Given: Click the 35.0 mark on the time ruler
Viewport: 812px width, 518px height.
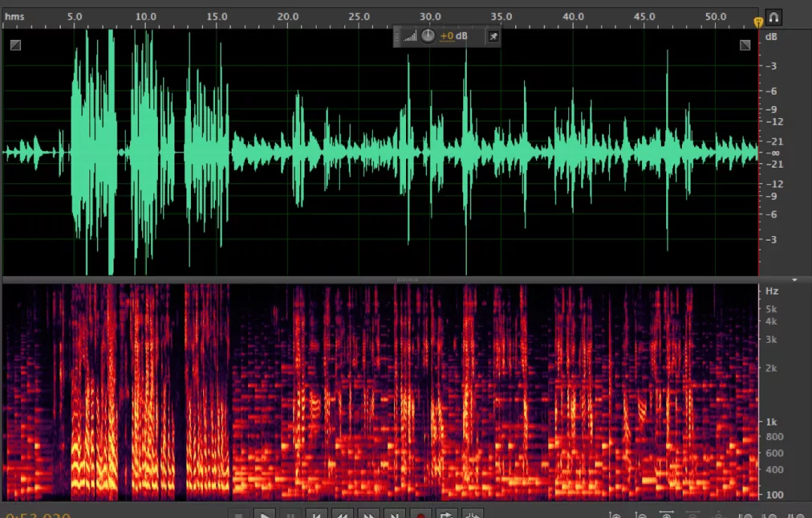Looking at the screenshot, I should tap(501, 17).
